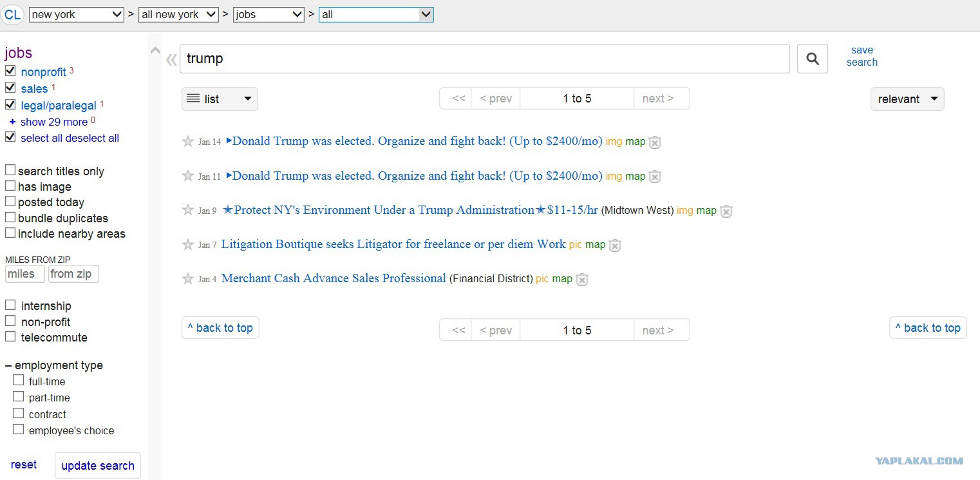This screenshot has width=980, height=480.
Task: Click the legal/paralegal category link
Action: (59, 106)
